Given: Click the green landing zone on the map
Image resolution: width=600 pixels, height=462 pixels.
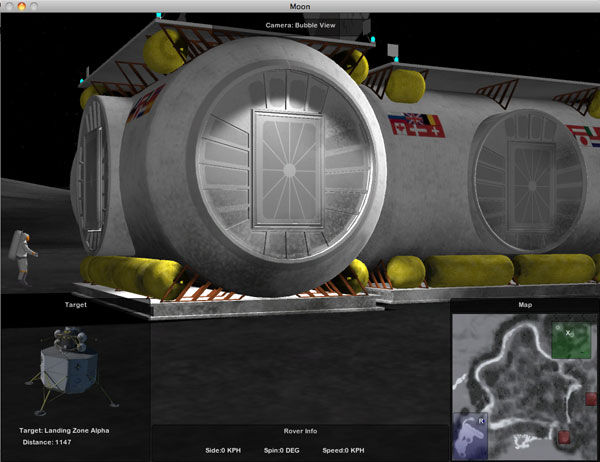Looking at the screenshot, I should pos(570,339).
